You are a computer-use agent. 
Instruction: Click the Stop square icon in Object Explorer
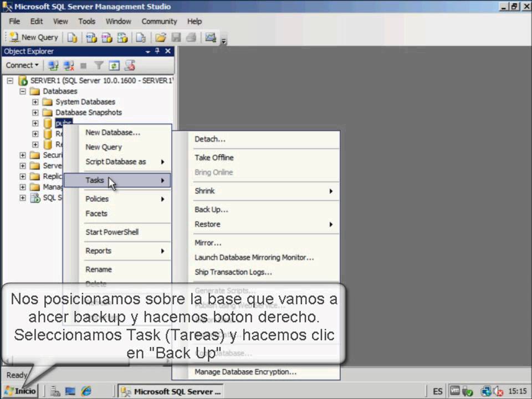coord(84,65)
